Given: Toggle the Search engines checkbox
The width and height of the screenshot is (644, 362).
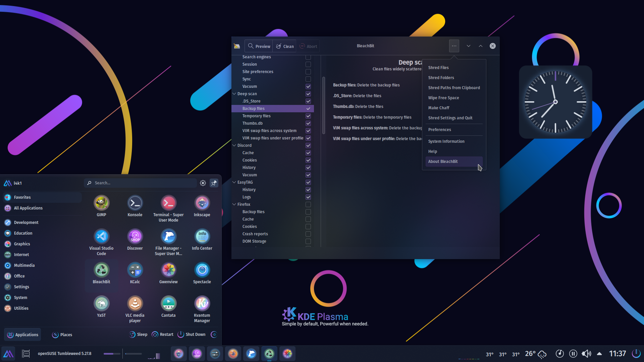Looking at the screenshot, I should 308,57.
